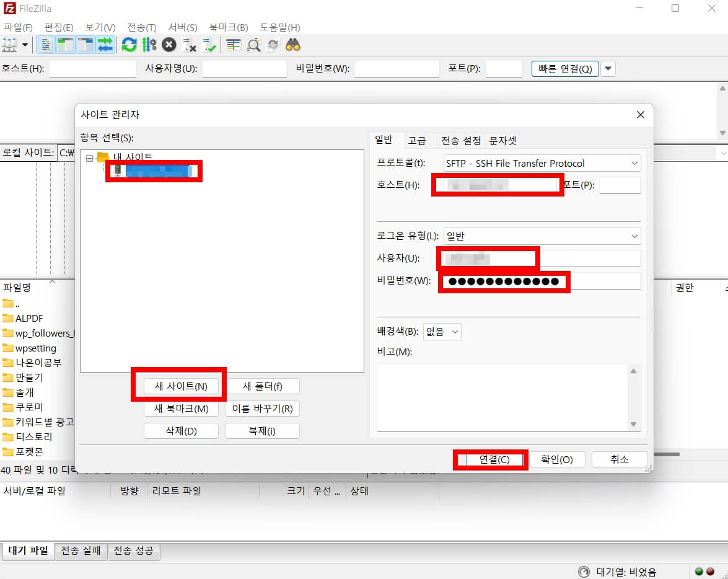Click the disconnect from server icon
The height and width of the screenshot is (579, 728).
tap(189, 45)
